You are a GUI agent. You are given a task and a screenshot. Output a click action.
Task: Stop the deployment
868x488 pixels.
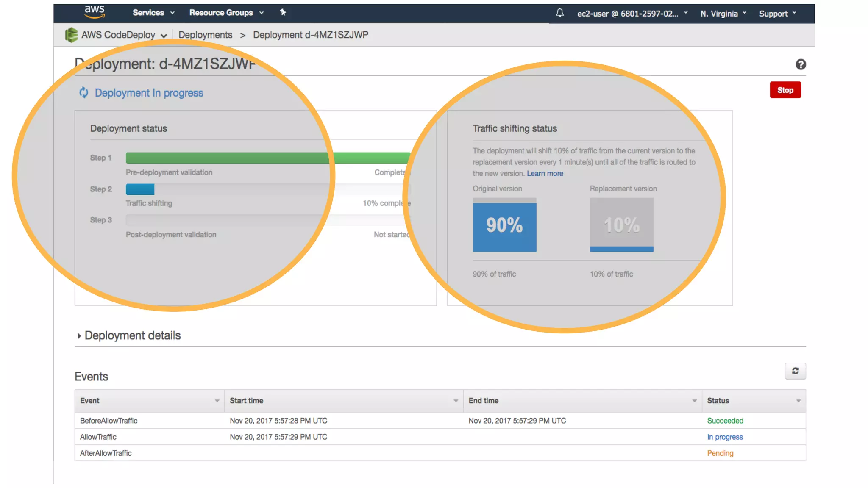(785, 90)
